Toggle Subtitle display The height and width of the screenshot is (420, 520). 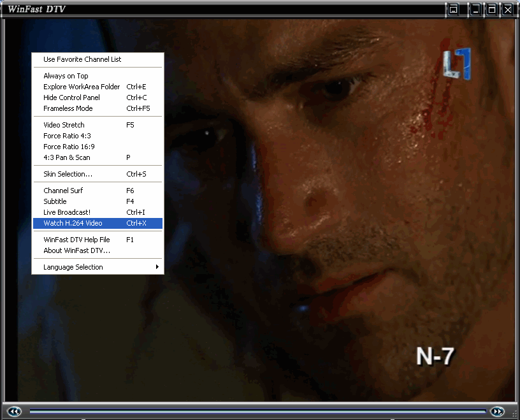[98, 201]
